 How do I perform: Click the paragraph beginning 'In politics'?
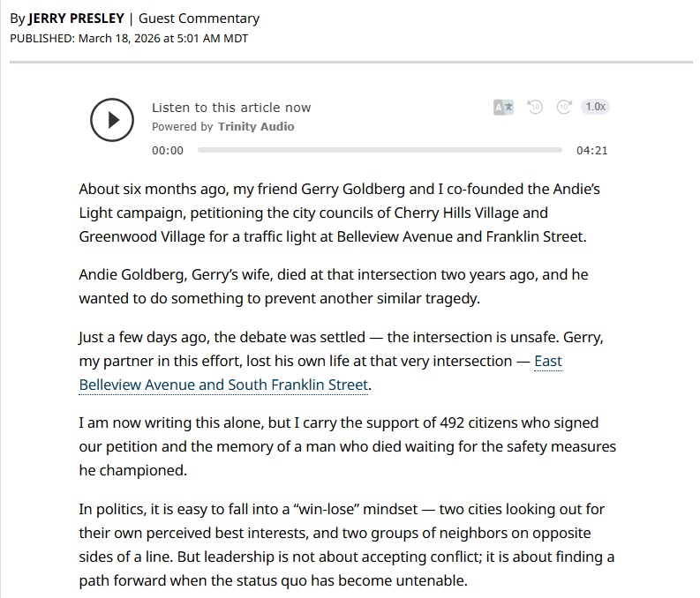click(x=344, y=545)
